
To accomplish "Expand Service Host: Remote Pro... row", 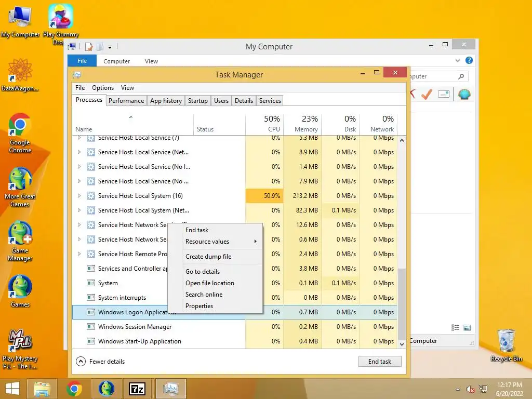I will (x=79, y=254).
